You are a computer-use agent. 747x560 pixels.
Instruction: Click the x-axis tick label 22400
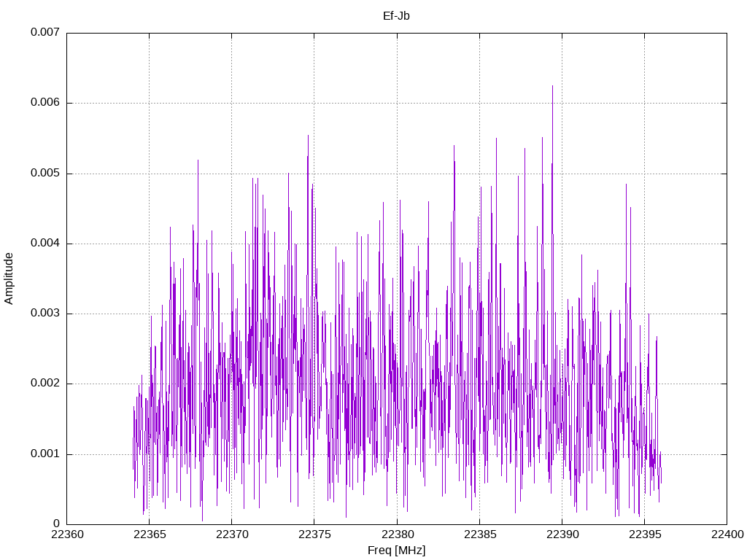[727, 534]
